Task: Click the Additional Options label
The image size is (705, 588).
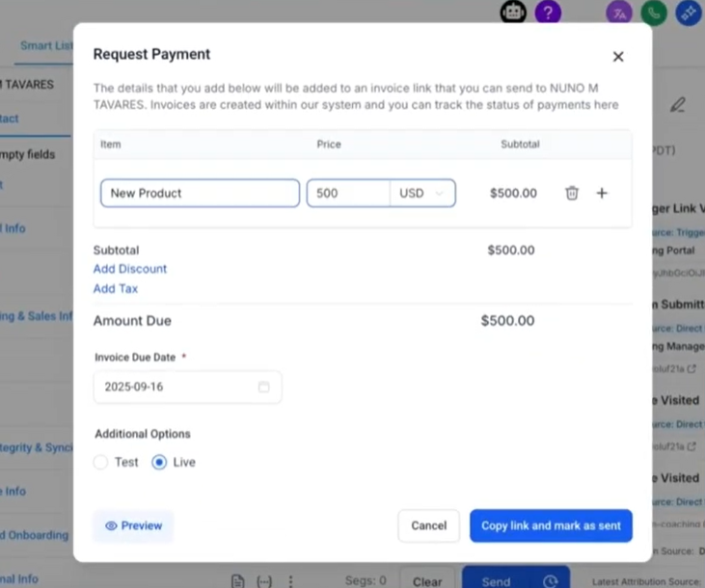Action: 143,434
